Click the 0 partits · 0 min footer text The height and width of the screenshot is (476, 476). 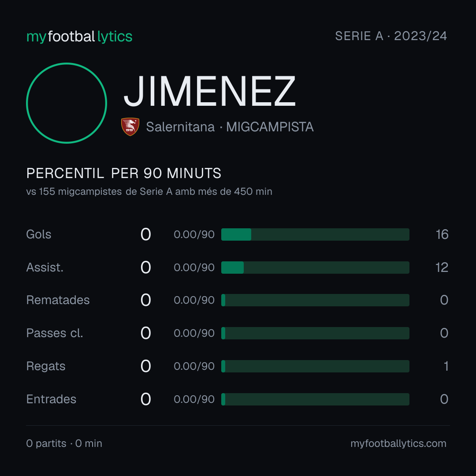tap(64, 443)
